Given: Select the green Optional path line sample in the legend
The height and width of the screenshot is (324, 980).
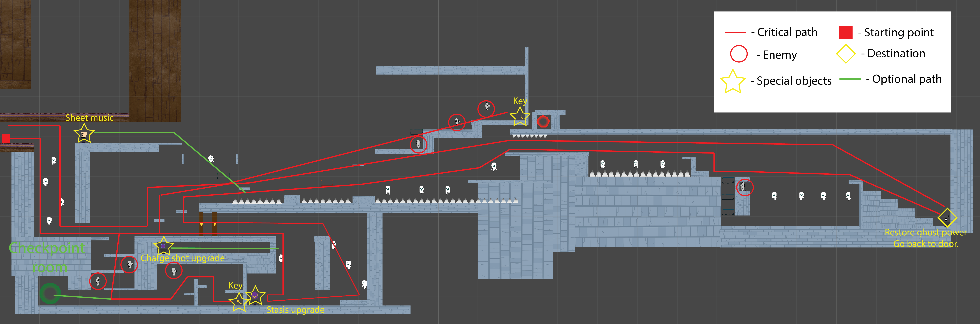Looking at the screenshot, I should [850, 79].
